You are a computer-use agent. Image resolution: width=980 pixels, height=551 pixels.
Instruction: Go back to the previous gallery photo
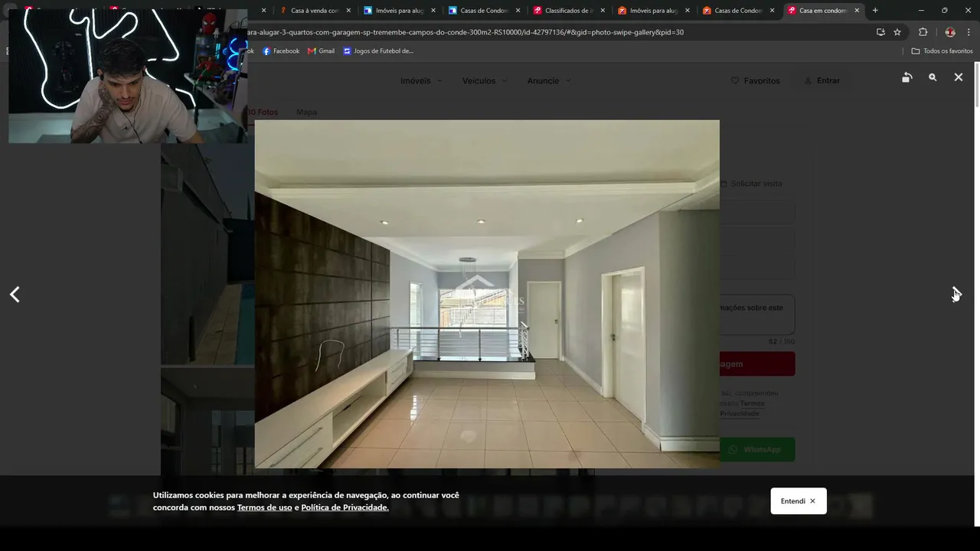pos(15,295)
